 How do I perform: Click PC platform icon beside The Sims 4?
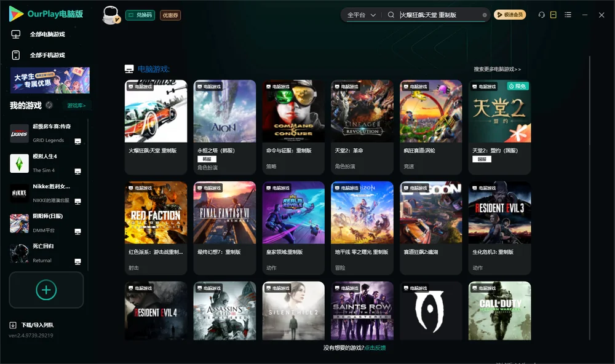77,172
